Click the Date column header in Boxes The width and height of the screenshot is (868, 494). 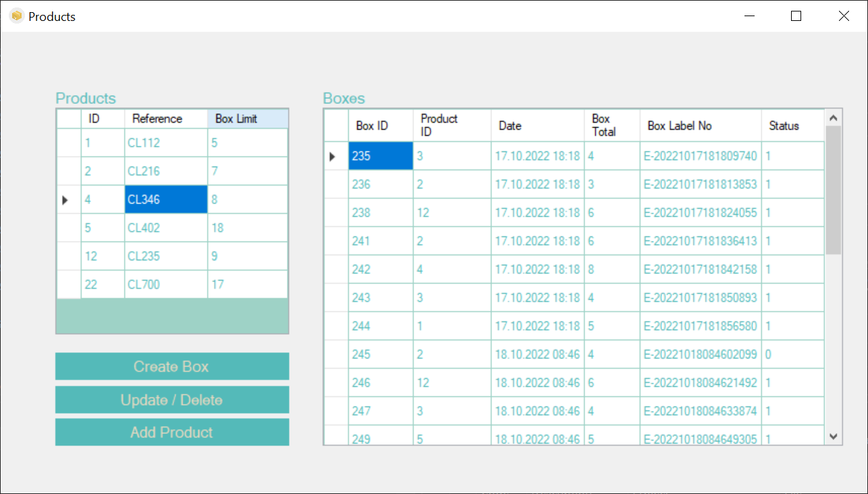(510, 125)
